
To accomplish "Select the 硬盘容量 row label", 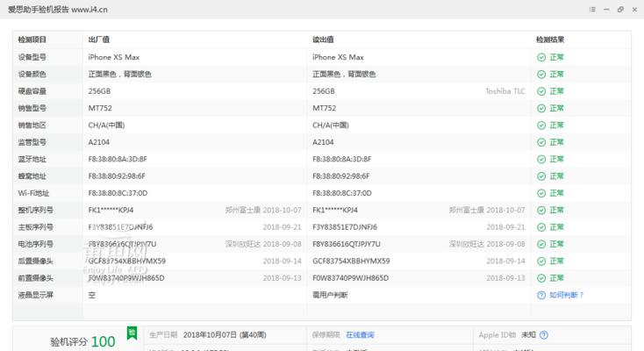I will [x=32, y=91].
